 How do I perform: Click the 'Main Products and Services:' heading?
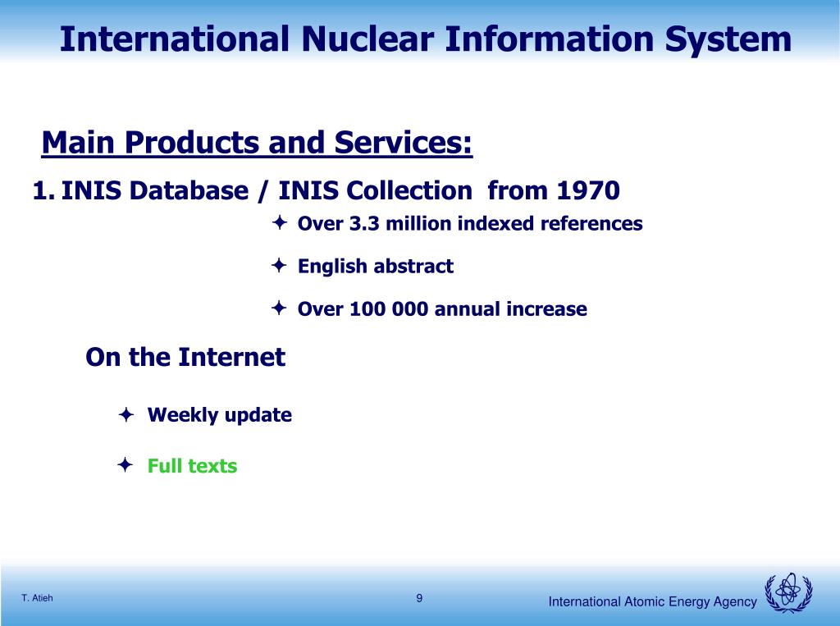pyautogui.click(x=257, y=143)
